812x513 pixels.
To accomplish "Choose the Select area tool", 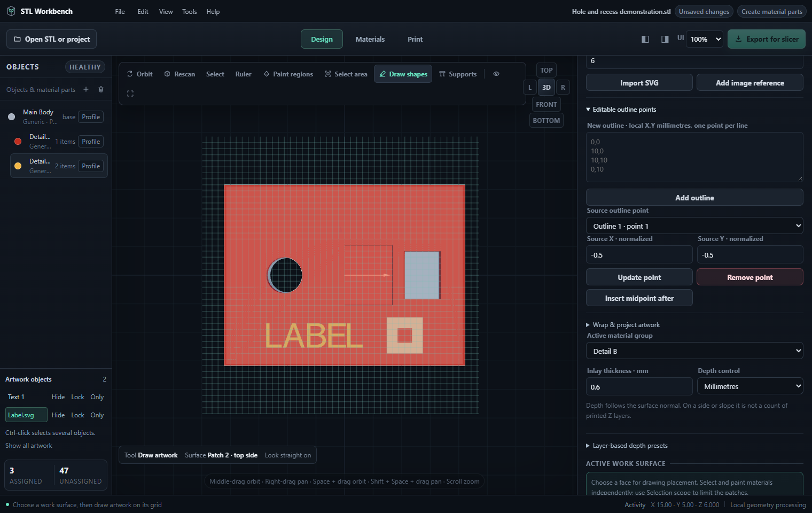I will point(346,74).
